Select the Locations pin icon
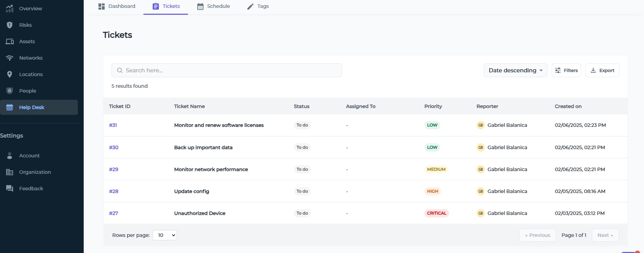644x253 pixels. click(x=10, y=74)
